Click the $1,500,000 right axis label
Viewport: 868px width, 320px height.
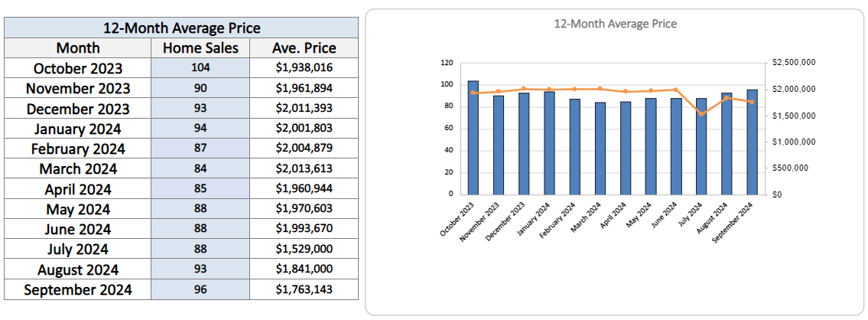coord(793,116)
